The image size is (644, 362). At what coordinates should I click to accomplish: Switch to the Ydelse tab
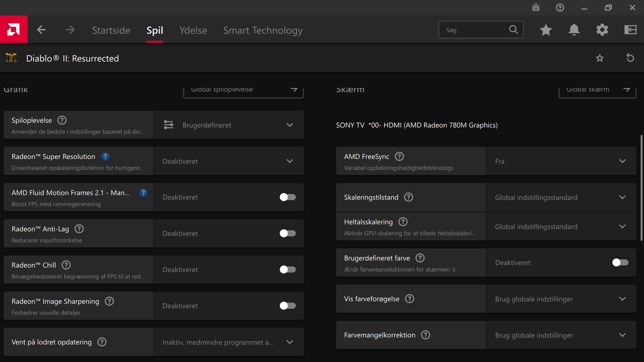[193, 30]
